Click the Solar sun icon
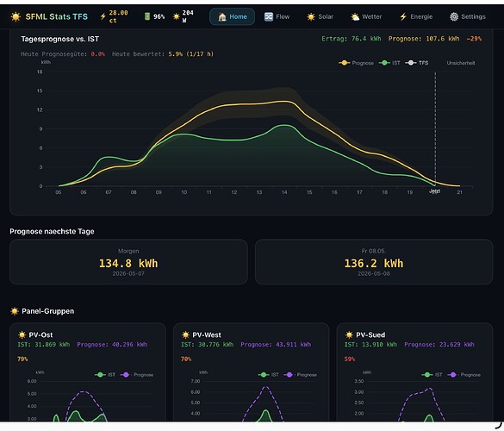Viewport: 504px width, 431px height. [x=311, y=16]
